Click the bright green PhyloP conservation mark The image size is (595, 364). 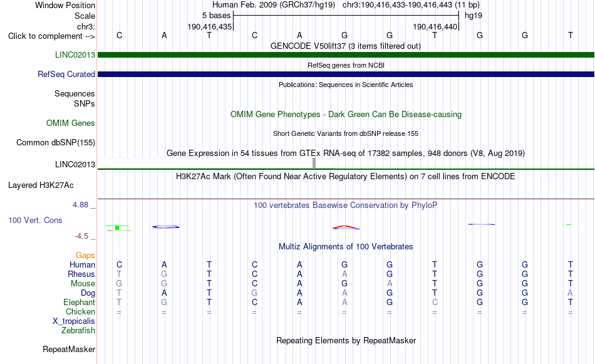coord(117,228)
